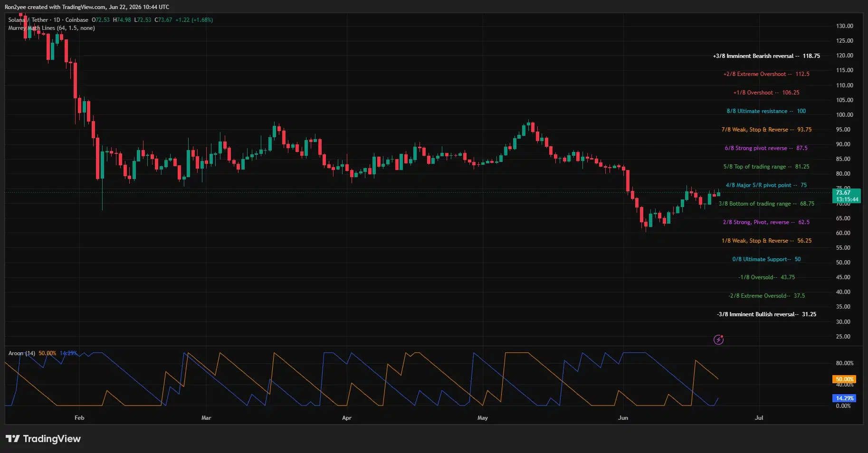The width and height of the screenshot is (868, 453).
Task: Select the 5/8 Top of trading range label
Action: [x=766, y=167]
